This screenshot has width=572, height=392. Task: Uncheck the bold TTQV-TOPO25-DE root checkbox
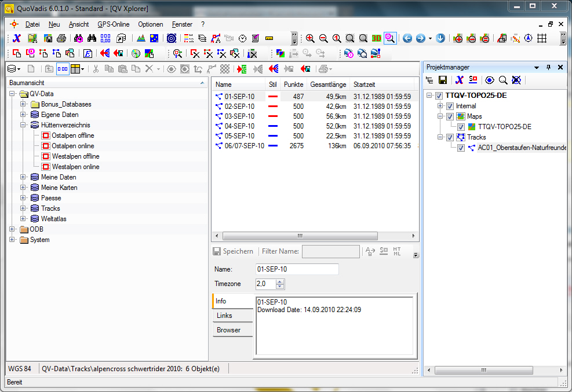point(439,96)
